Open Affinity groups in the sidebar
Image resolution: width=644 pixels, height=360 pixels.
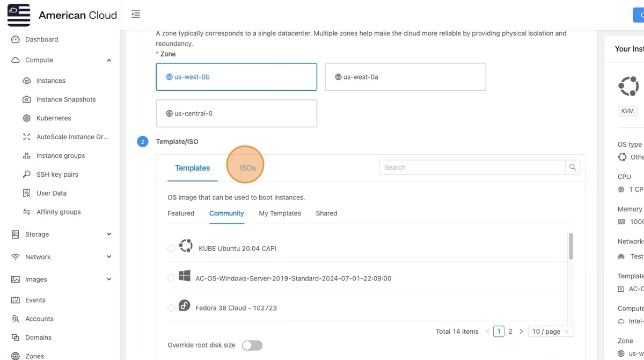coord(58,212)
